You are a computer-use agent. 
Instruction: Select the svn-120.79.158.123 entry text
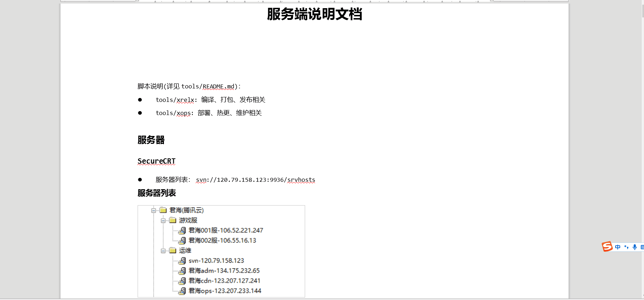click(217, 261)
